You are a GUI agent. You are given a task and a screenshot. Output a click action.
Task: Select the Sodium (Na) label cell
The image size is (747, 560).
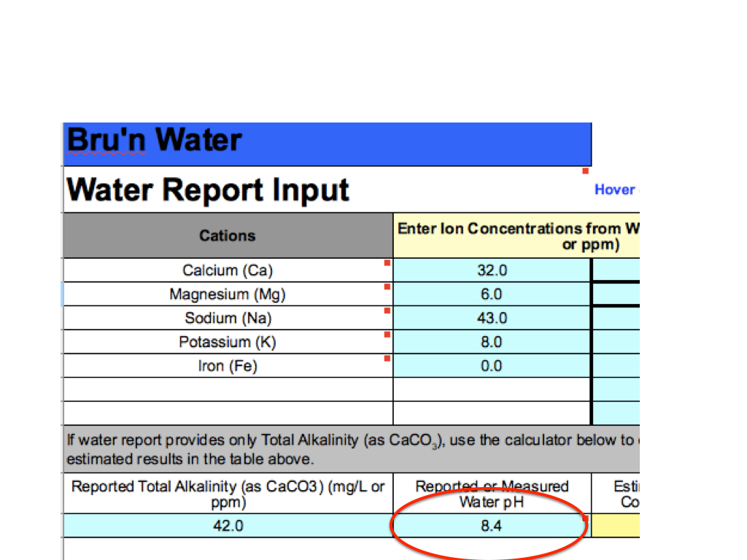pos(228,318)
